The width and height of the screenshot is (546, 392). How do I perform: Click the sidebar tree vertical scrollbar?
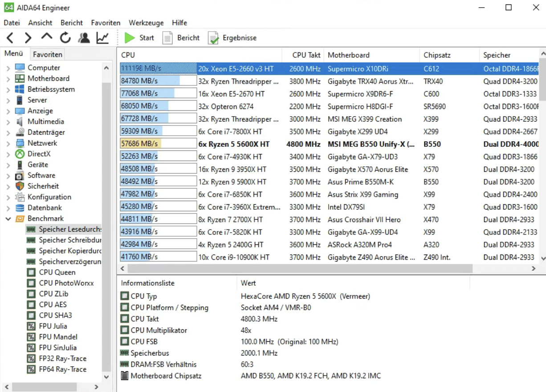pos(106,226)
